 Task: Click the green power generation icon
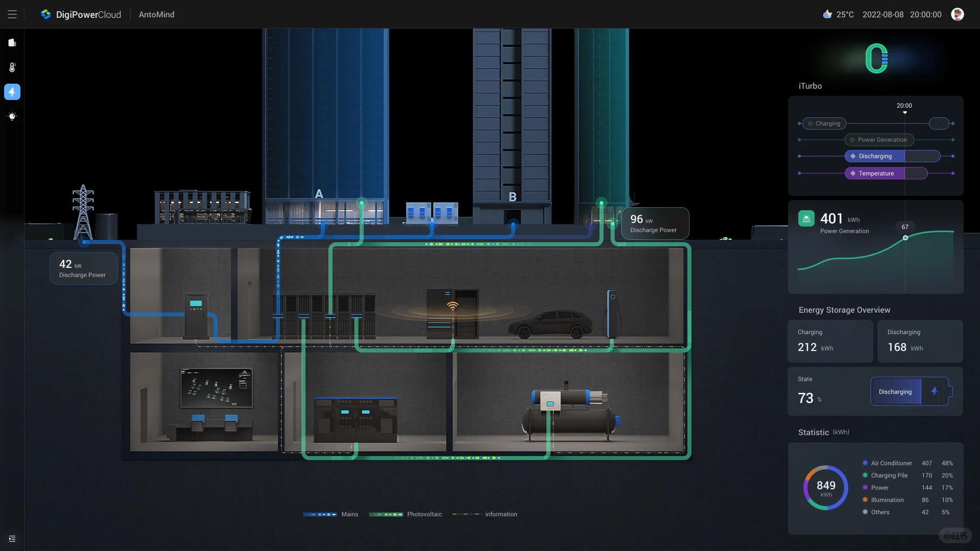point(806,219)
